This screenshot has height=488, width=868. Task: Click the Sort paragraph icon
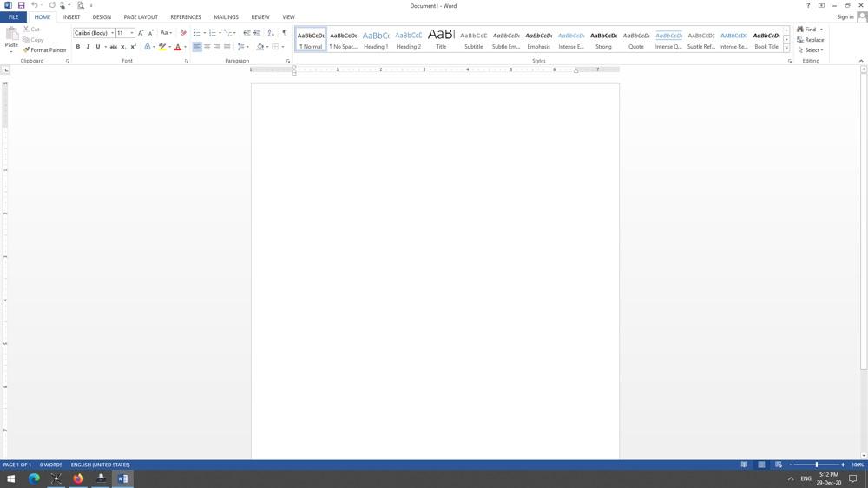click(x=271, y=33)
